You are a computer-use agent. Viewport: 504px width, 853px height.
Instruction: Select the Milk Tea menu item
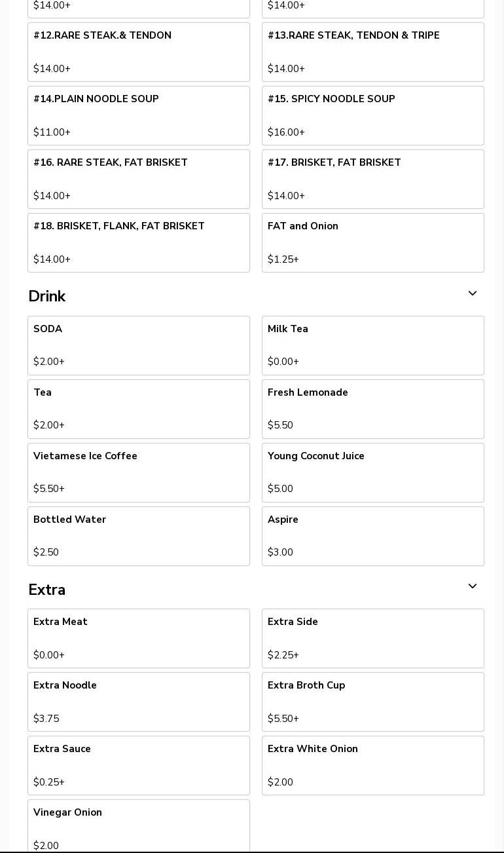click(373, 345)
